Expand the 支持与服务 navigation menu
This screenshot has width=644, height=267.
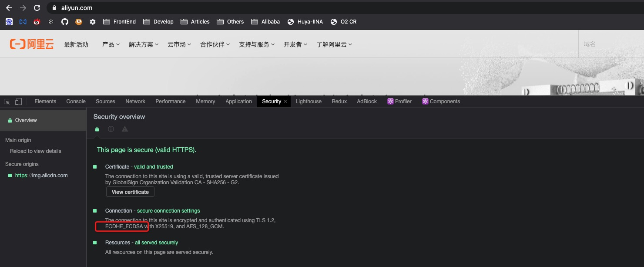coord(257,44)
